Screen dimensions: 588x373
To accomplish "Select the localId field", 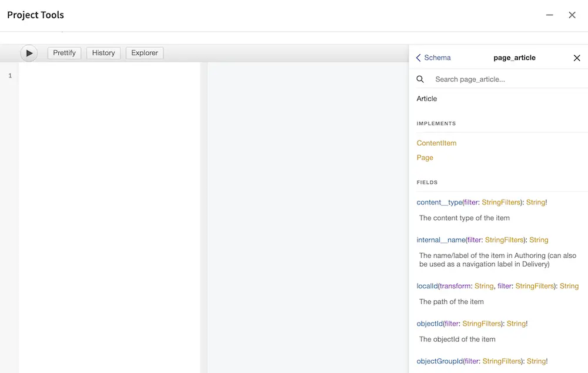I will pyautogui.click(x=427, y=286).
